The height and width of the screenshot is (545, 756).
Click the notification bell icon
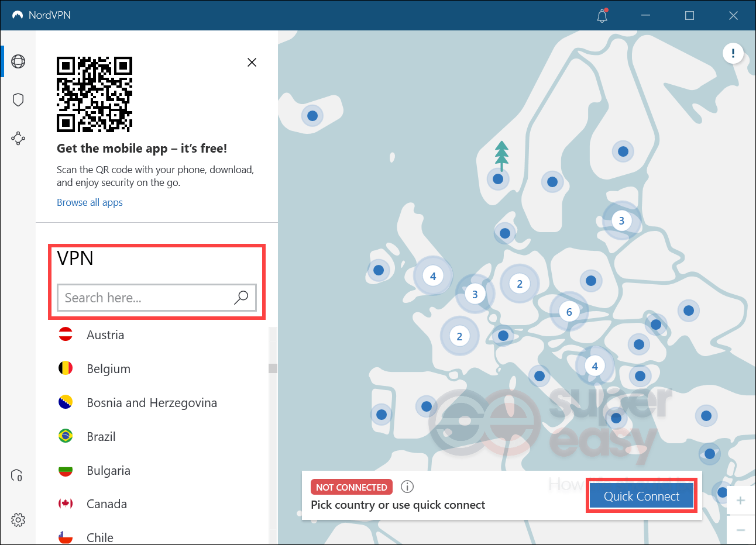[x=602, y=16]
